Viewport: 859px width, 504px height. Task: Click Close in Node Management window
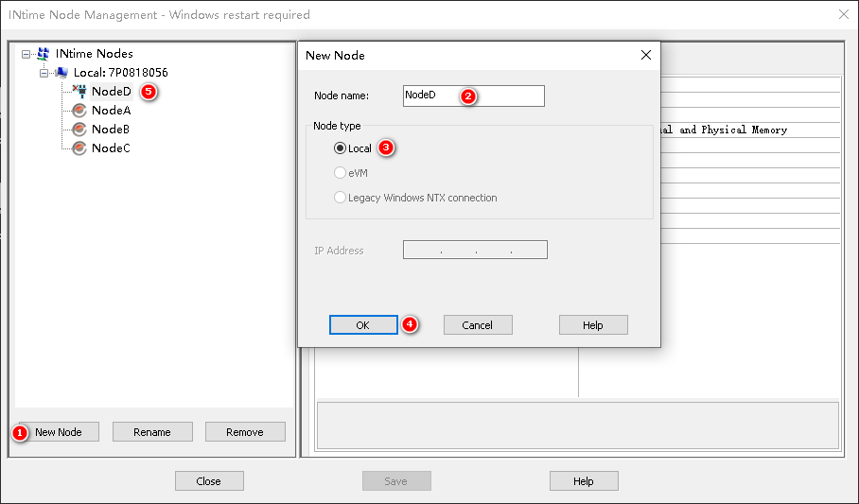(x=209, y=481)
